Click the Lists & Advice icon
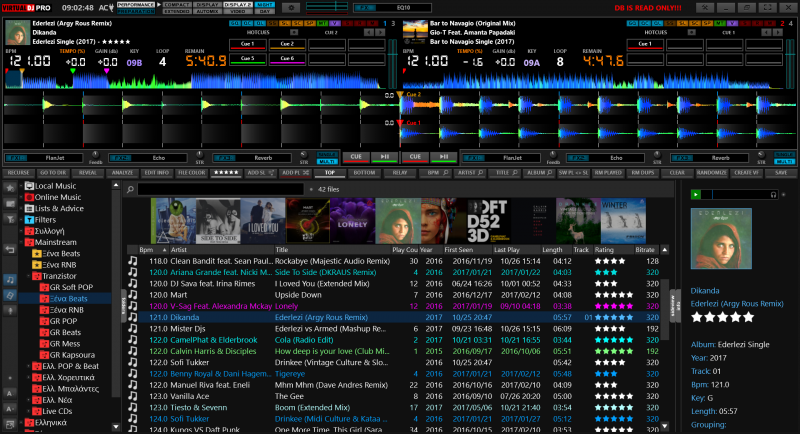Image resolution: width=800 pixels, height=434 pixels. tap(30, 209)
